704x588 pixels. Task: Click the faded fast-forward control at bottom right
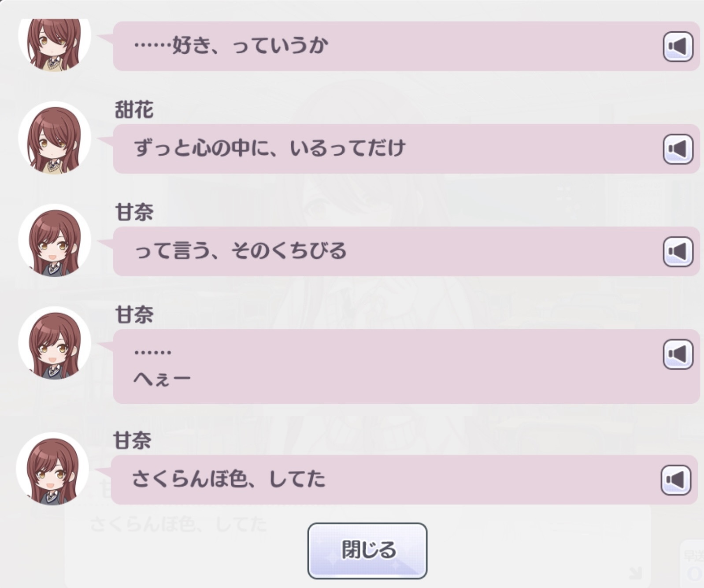(693, 563)
